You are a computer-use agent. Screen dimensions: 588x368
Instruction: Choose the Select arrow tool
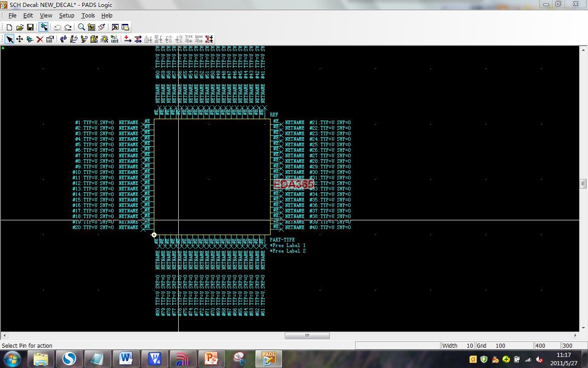tap(10, 39)
